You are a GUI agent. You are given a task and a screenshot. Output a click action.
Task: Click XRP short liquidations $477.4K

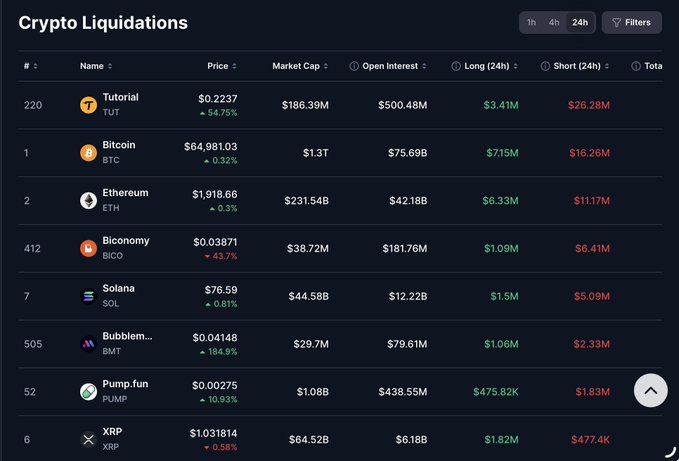[591, 440]
